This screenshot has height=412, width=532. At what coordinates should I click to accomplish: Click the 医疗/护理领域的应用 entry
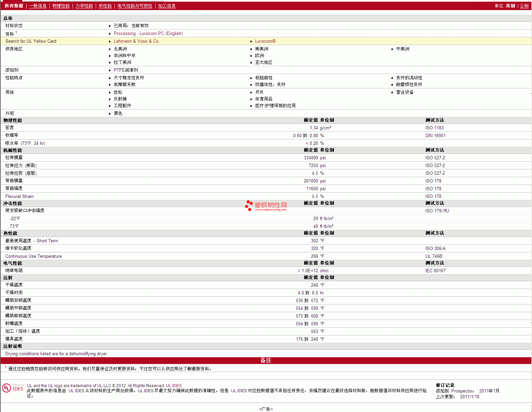(275, 106)
